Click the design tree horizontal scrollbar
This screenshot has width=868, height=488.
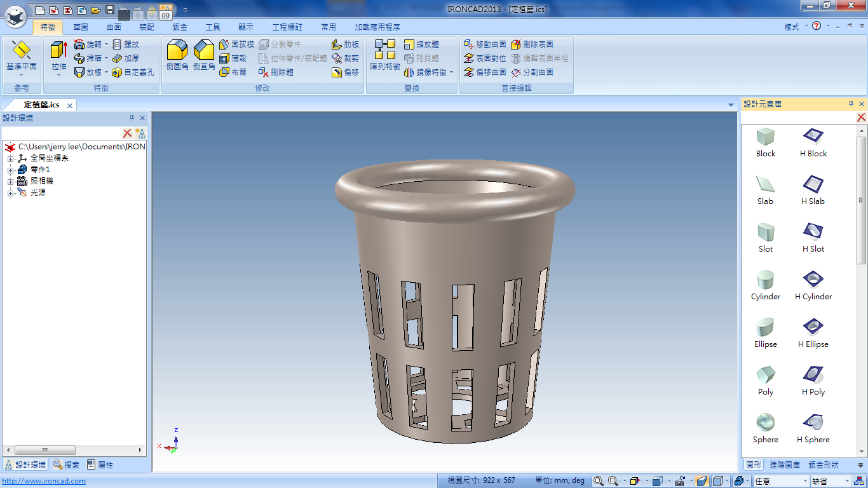pos(44,451)
